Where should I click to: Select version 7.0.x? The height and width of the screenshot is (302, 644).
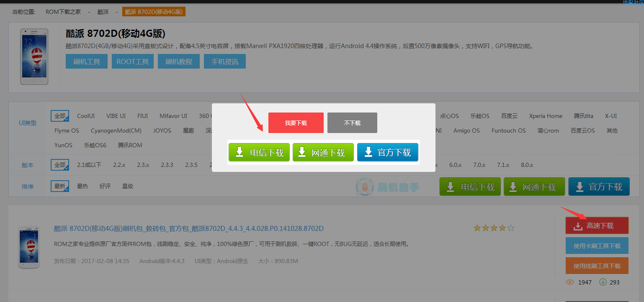[479, 165]
